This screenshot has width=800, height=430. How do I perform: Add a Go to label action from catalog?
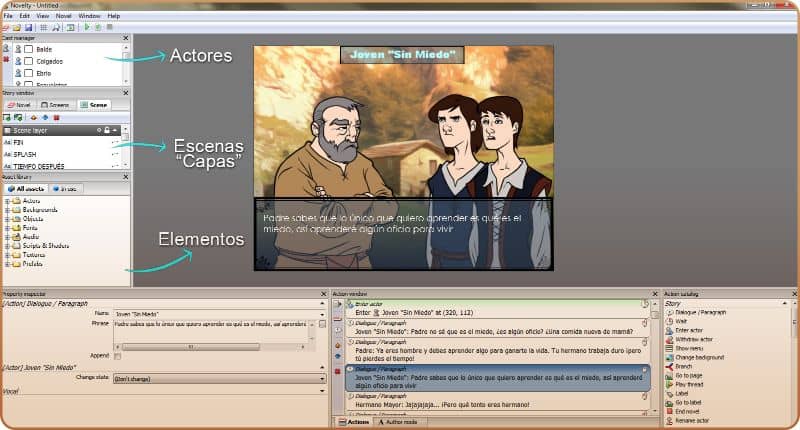(684, 403)
